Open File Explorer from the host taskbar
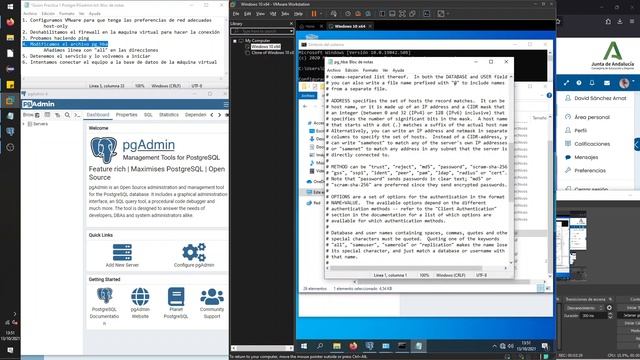This screenshot has height=360, width=640. click(10, 38)
